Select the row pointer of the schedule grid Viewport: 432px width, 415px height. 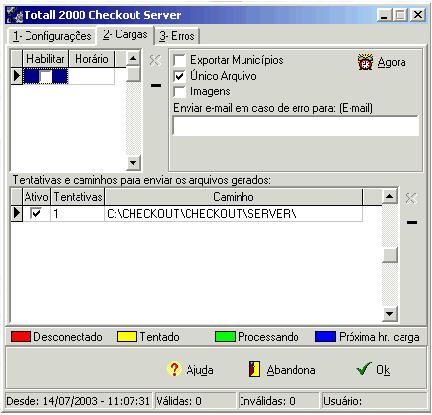tap(17, 76)
